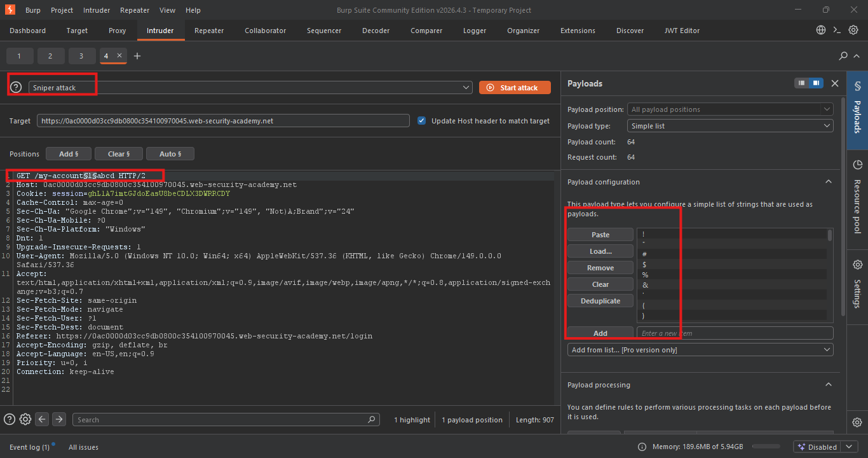Select Intruder tab 1
Screen dimensions: 868x458
19,56
